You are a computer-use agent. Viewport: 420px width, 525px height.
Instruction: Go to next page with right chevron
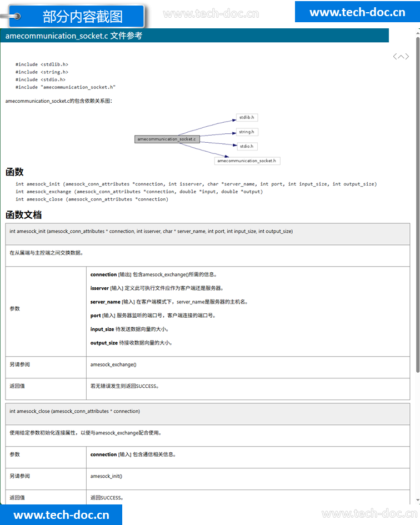coord(407,57)
